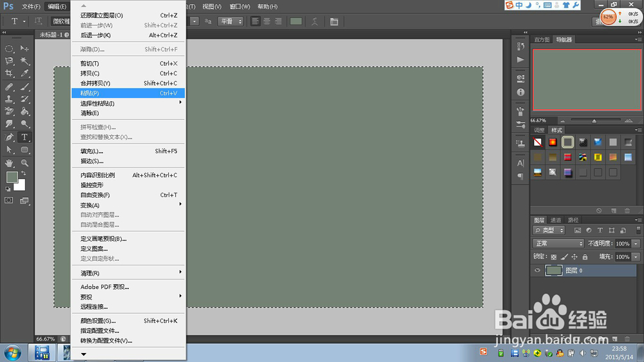Toggle lock transparent pixels
Viewport: 644px width, 362px height.
click(554, 257)
